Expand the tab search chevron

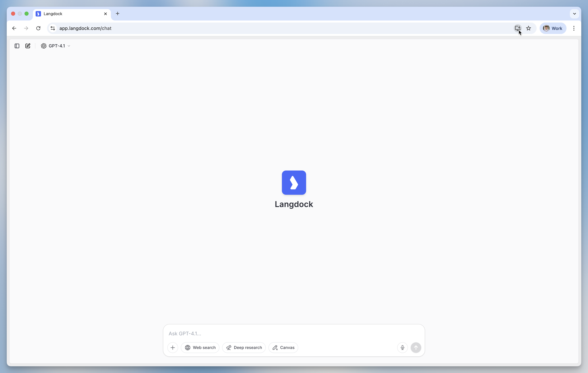(574, 14)
